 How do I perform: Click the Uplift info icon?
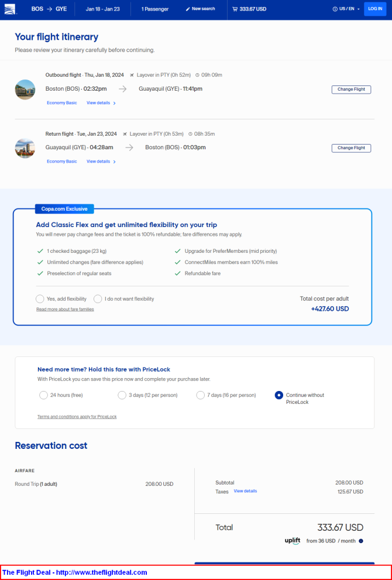pyautogui.click(x=361, y=541)
